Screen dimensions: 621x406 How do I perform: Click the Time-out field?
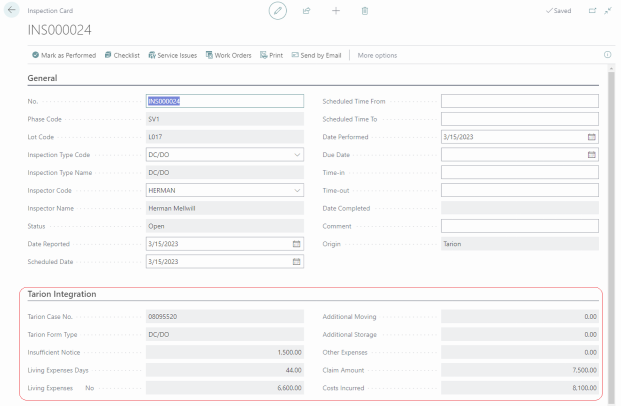pos(520,190)
